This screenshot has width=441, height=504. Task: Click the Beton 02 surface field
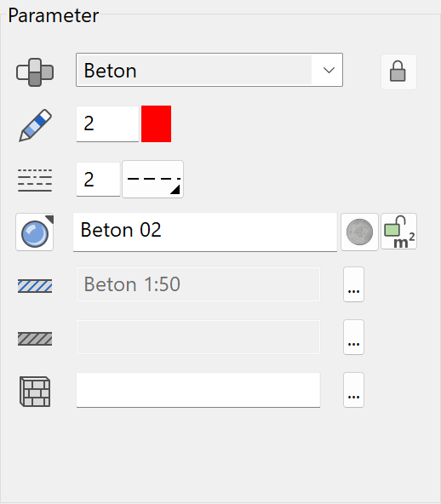(205, 232)
